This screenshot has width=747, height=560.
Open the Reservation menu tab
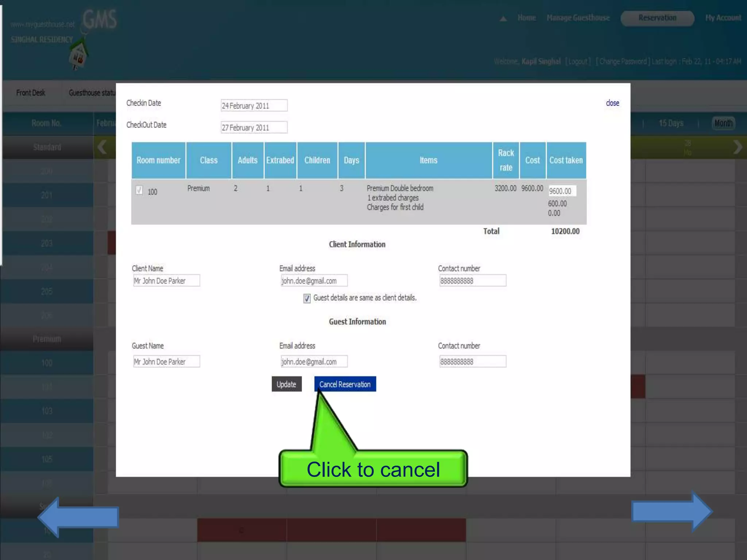tap(657, 18)
